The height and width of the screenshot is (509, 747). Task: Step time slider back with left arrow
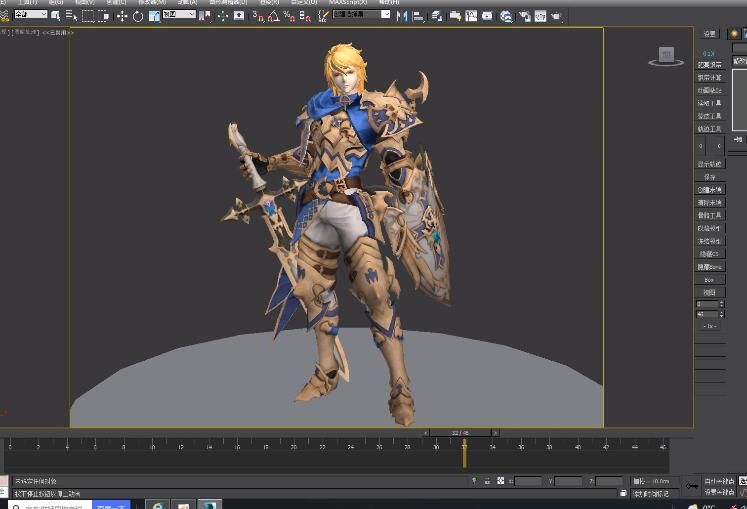pyautogui.click(x=426, y=433)
